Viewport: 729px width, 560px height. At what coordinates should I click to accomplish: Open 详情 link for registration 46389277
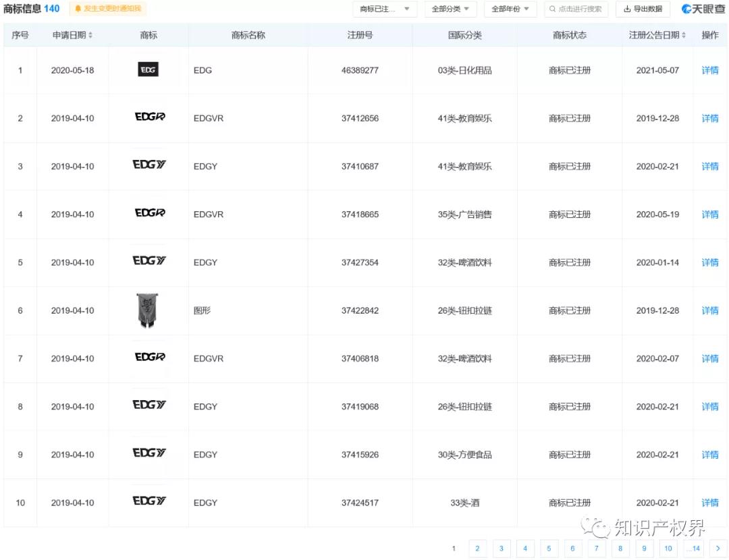(x=709, y=70)
